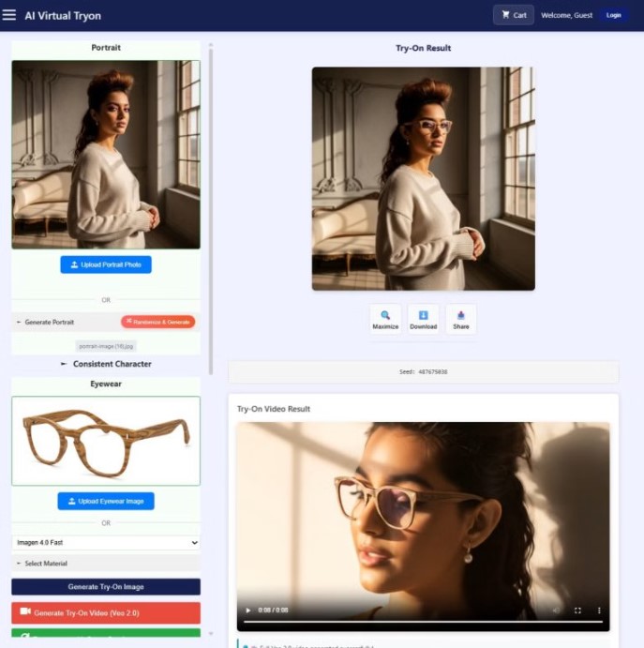The height and width of the screenshot is (648, 644).
Task: Open the hamburger menu
Action: pos(9,15)
